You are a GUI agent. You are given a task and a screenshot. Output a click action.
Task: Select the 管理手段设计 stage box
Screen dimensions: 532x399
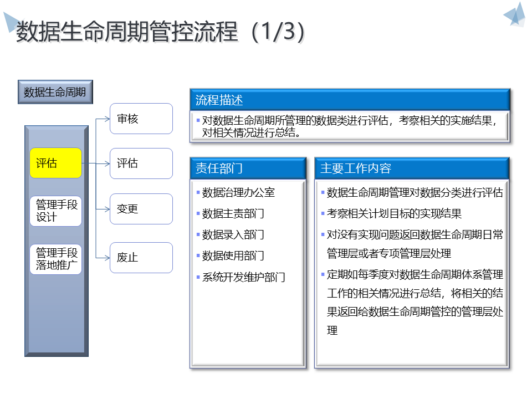click(x=55, y=211)
